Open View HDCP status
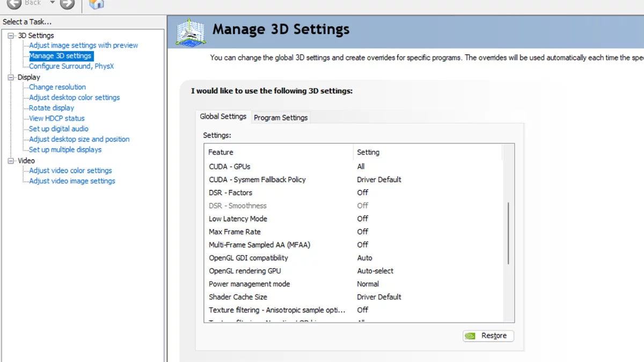644x362 pixels. [x=57, y=119]
